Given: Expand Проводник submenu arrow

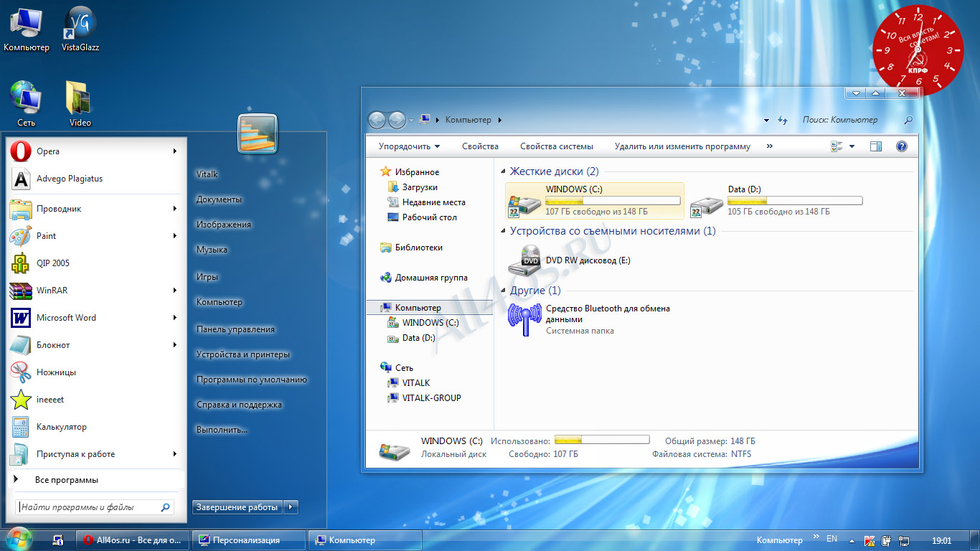Looking at the screenshot, I should 174,209.
